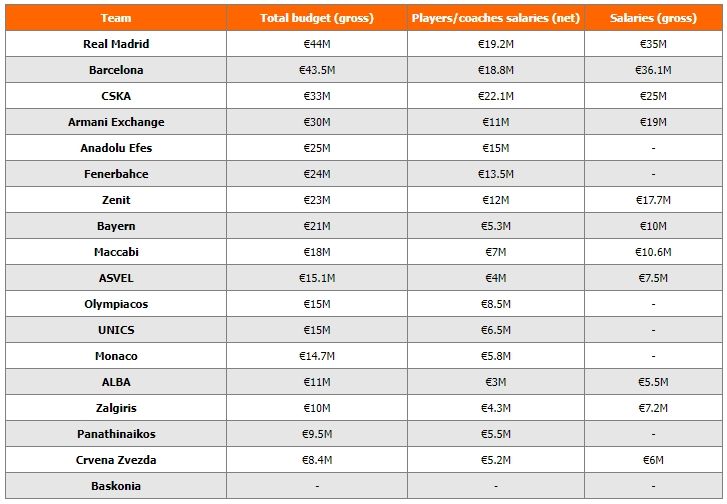Click Zalgiris's €4.3M net salaries cell
This screenshot has height=504, width=727.
tap(495, 408)
